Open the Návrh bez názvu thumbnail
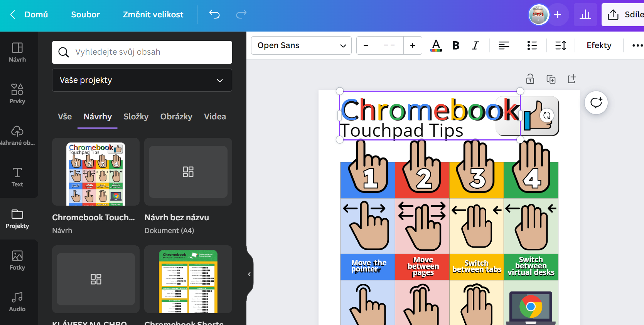Image resolution: width=644 pixels, height=325 pixels. click(x=188, y=172)
